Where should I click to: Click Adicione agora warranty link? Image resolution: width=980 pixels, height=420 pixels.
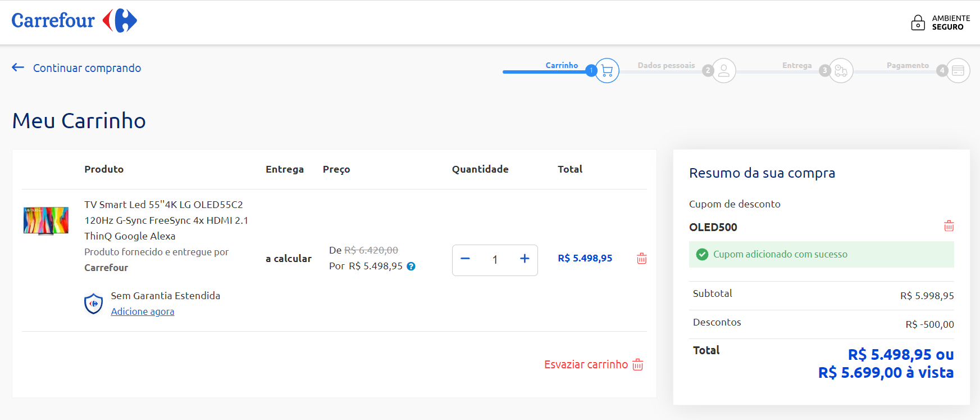tap(143, 311)
